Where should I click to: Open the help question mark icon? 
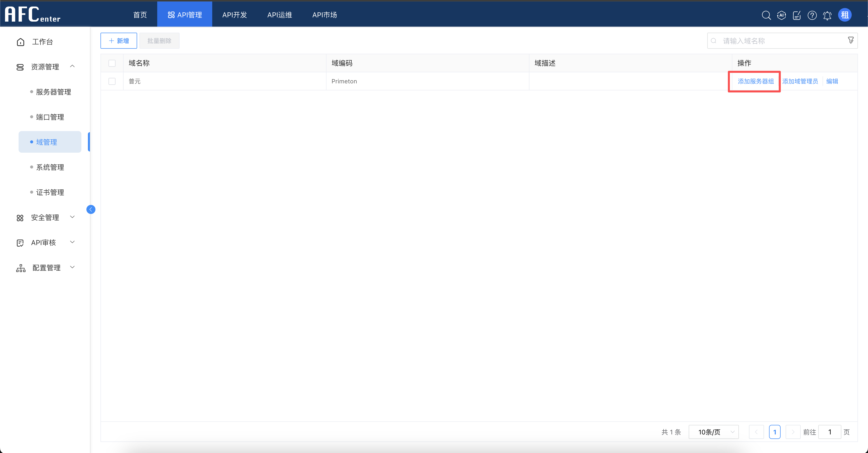pyautogui.click(x=812, y=15)
